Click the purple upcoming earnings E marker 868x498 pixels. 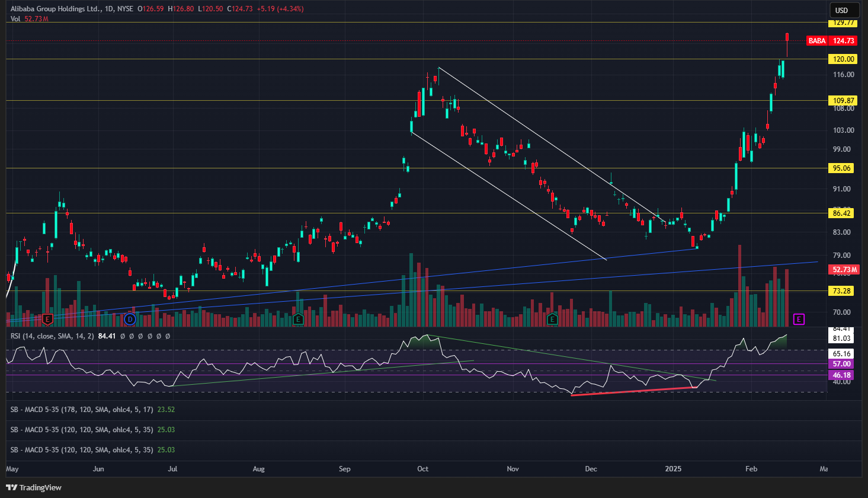(x=799, y=320)
